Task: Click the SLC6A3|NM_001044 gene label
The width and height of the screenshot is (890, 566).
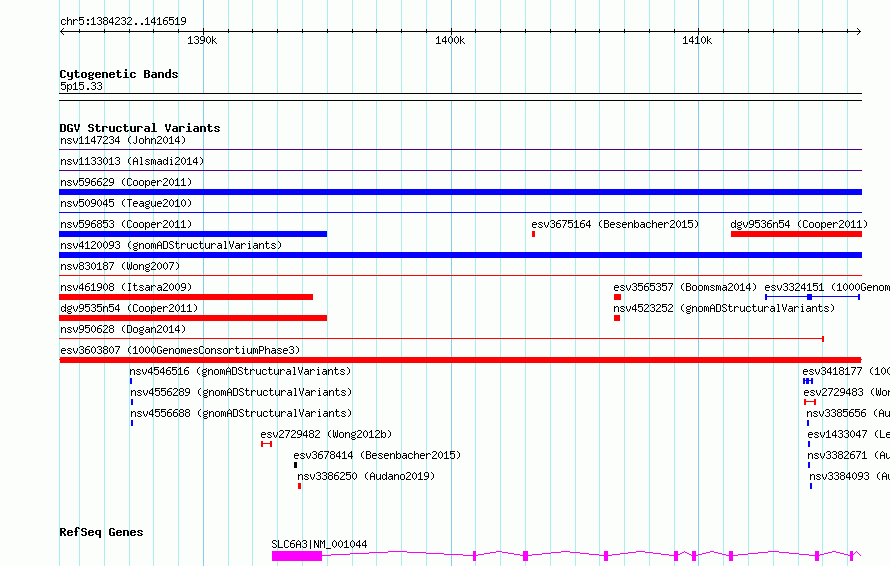Action: pos(319,544)
